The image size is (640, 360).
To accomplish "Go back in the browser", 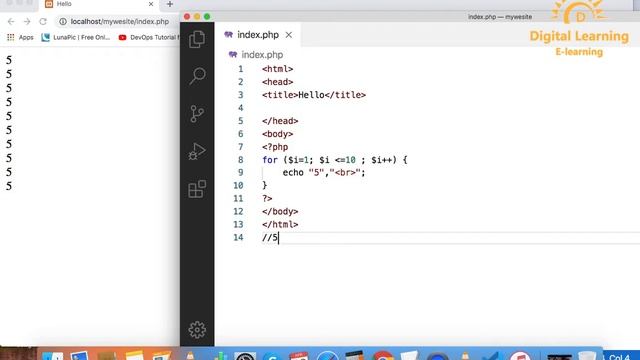I will (x=11, y=22).
